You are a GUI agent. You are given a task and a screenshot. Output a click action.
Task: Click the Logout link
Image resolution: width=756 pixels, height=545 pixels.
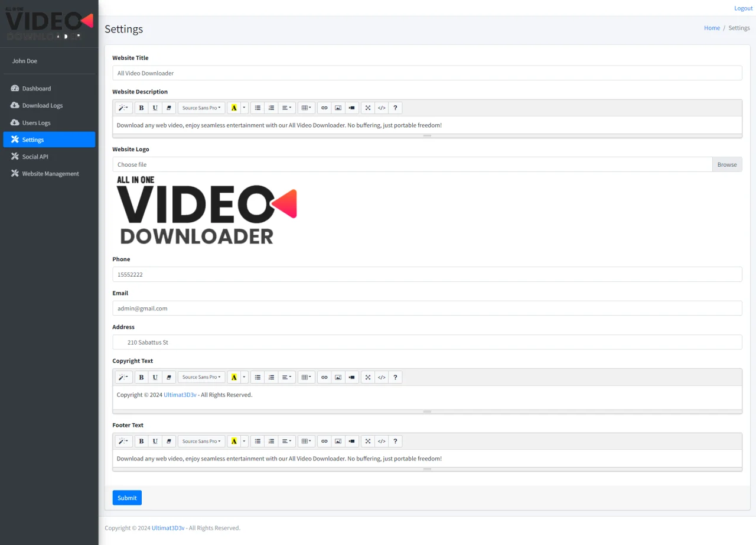pos(744,8)
